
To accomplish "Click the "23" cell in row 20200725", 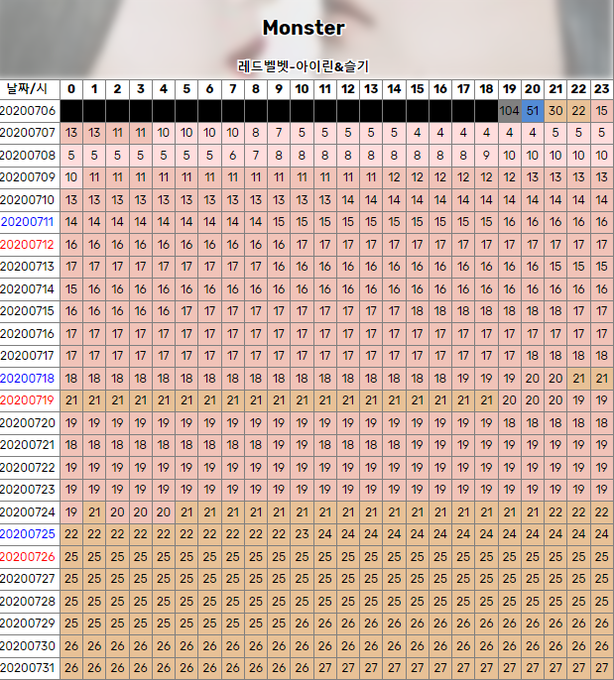I will click(x=302, y=534).
